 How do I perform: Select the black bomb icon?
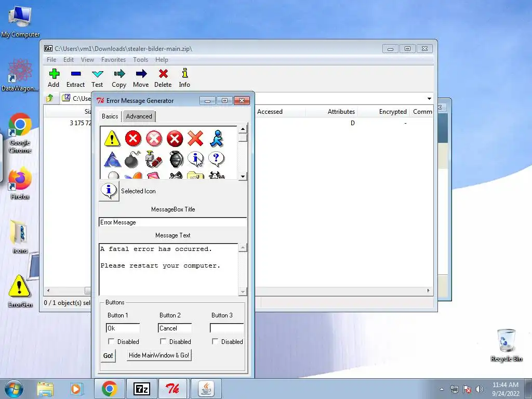pyautogui.click(x=132, y=159)
